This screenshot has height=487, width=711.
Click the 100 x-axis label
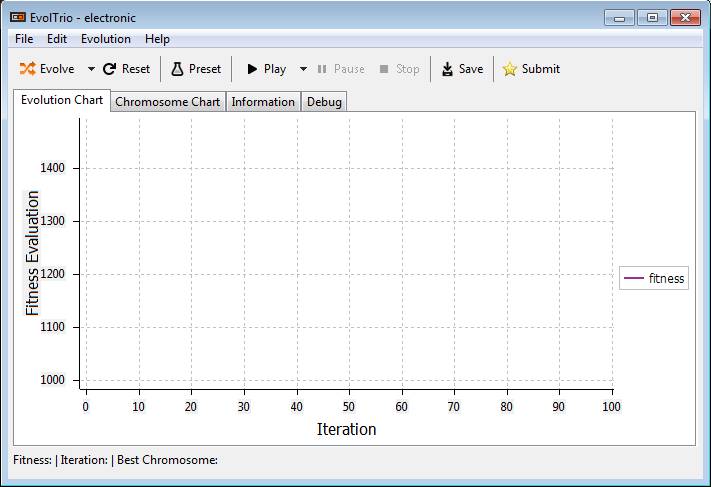click(611, 406)
